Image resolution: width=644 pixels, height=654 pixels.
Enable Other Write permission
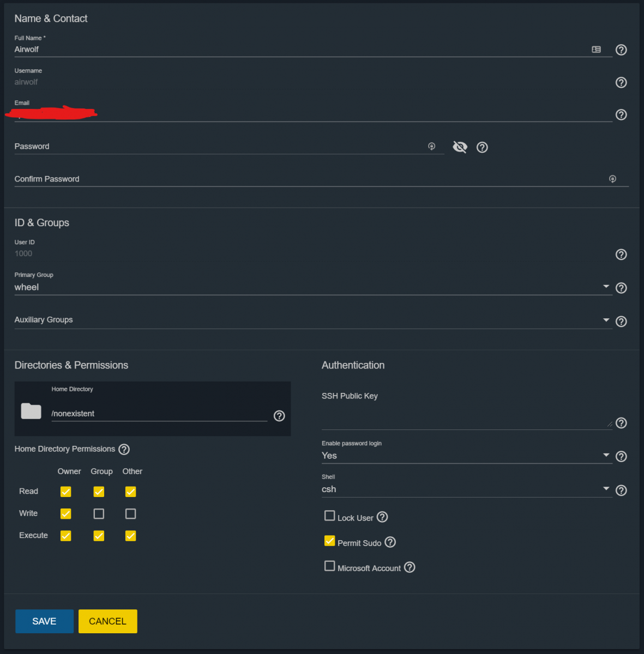click(130, 513)
